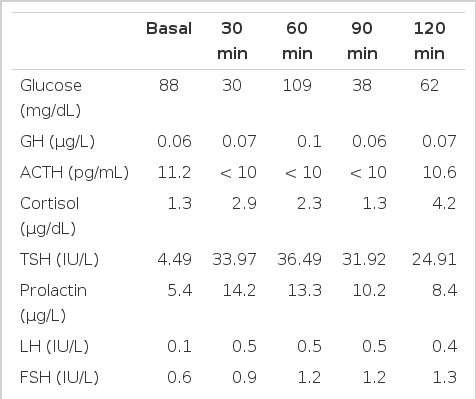
Task: Click the prolactin value 14.2
Action: 239,290
